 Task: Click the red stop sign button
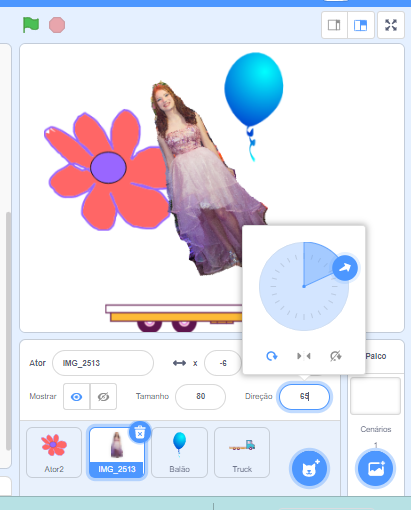(x=57, y=25)
